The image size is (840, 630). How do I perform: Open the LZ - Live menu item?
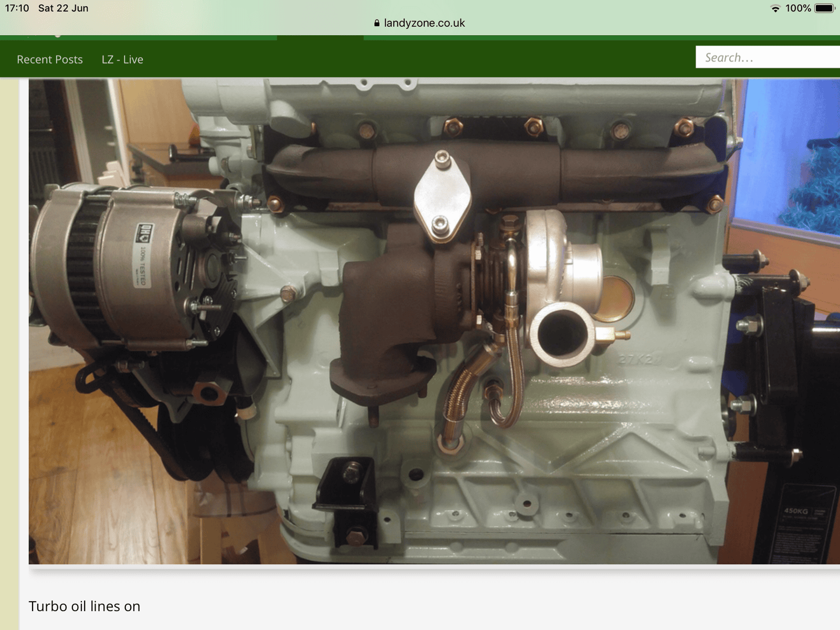[122, 59]
